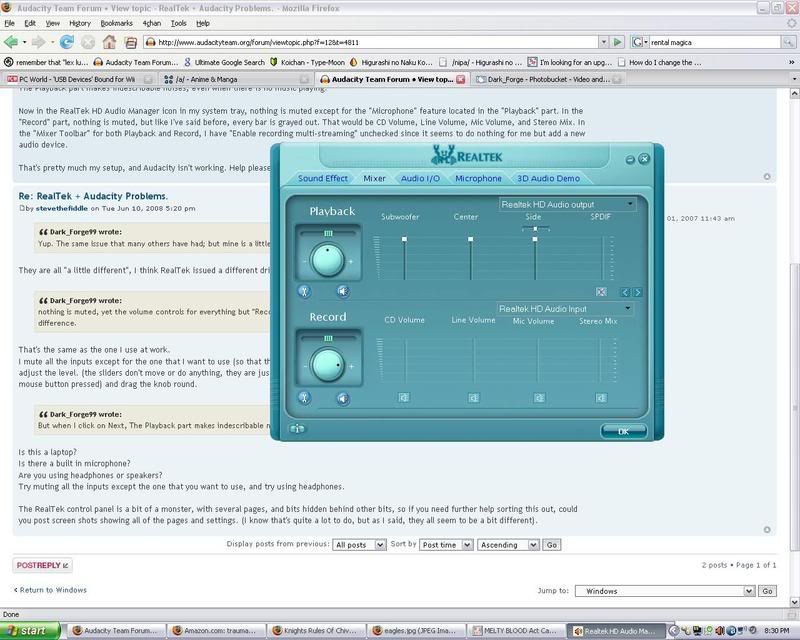Click the browser back arrow button
The height and width of the screenshot is (640, 800).
pyautogui.click(x=13, y=42)
